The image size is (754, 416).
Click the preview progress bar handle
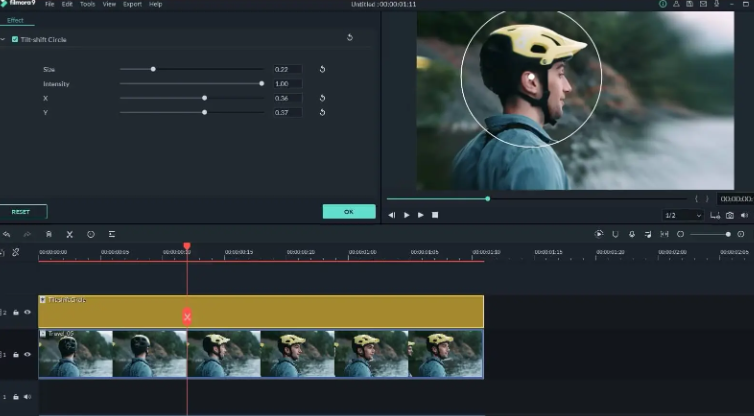(x=488, y=199)
